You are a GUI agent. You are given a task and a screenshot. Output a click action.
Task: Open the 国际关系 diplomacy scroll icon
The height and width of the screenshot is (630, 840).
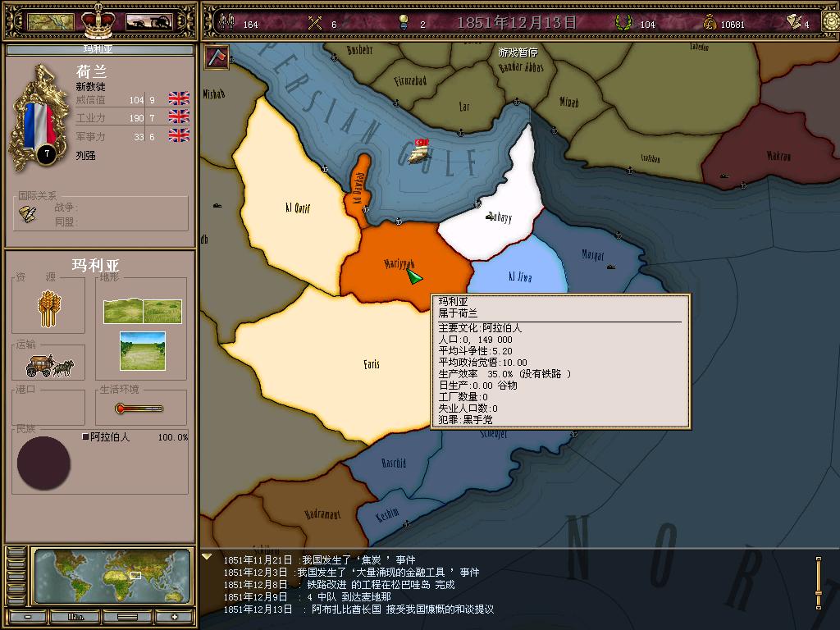coord(28,214)
